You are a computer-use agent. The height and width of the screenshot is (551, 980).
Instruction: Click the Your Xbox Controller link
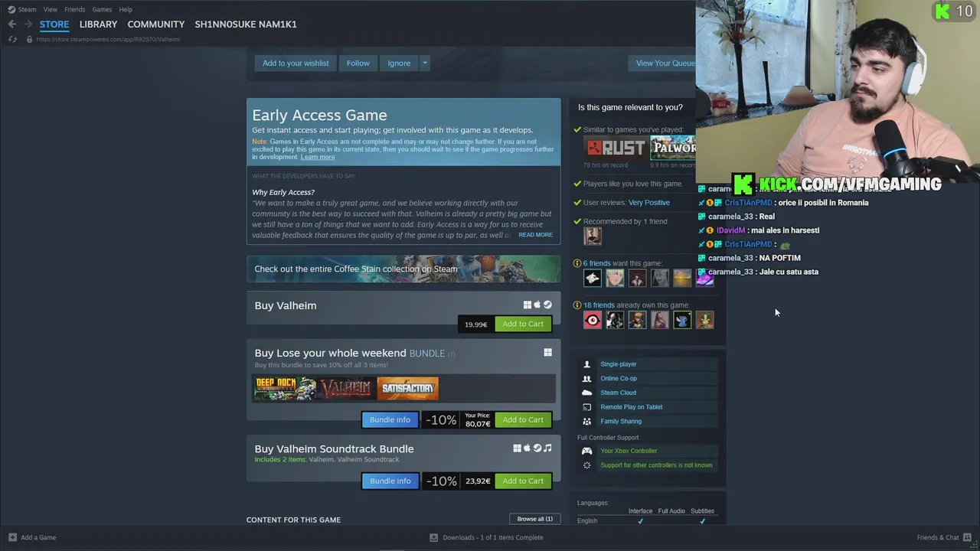coord(629,451)
